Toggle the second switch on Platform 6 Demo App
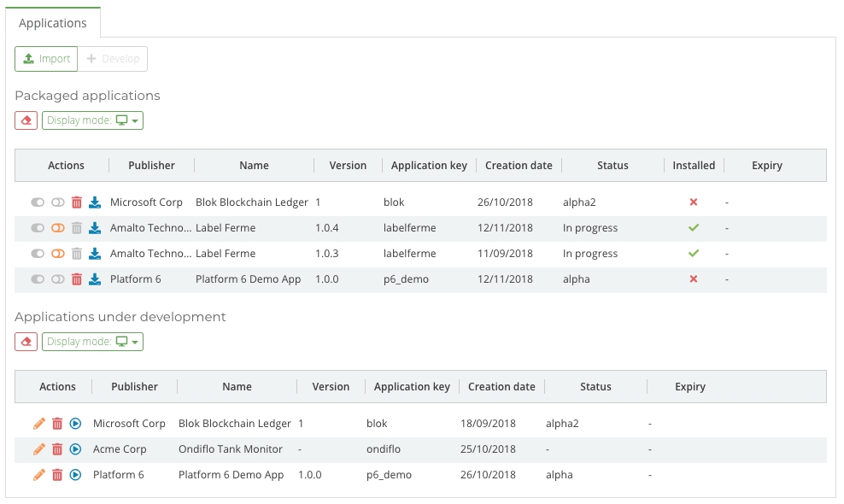Viewport: 844px width, 504px height. tap(56, 278)
